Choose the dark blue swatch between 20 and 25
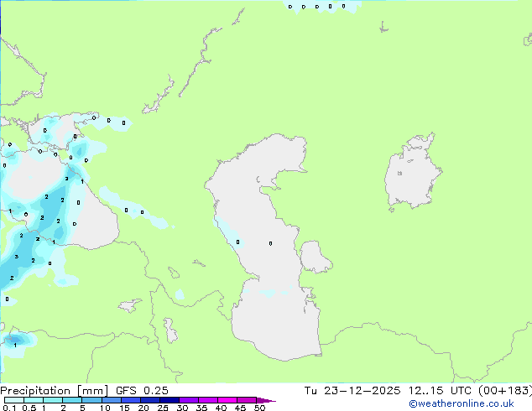 point(150,400)
